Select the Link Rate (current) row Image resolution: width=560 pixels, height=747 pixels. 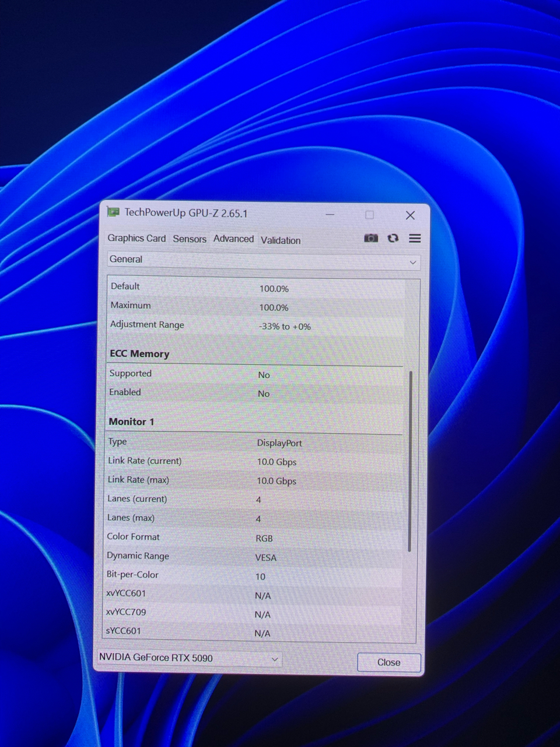[254, 461]
